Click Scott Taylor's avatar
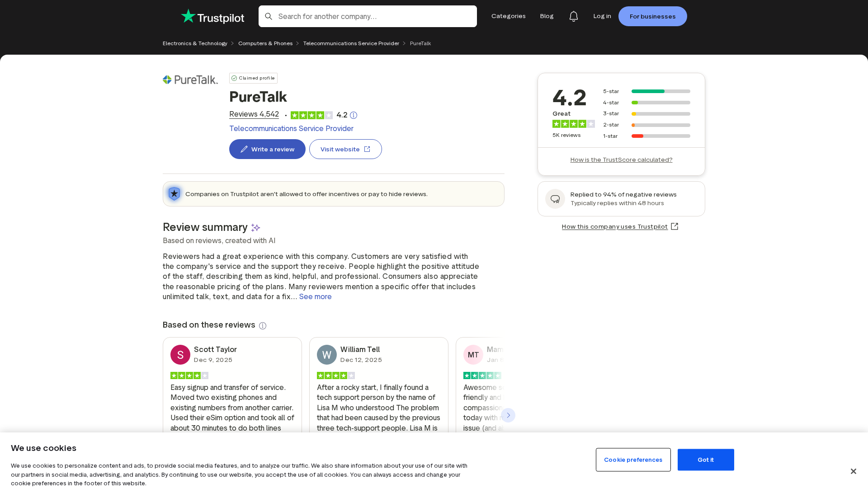The height and width of the screenshot is (488, 868). pos(180,355)
